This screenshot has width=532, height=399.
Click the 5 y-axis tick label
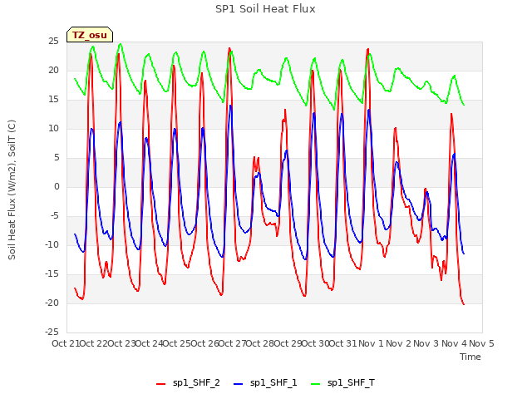click(x=57, y=158)
